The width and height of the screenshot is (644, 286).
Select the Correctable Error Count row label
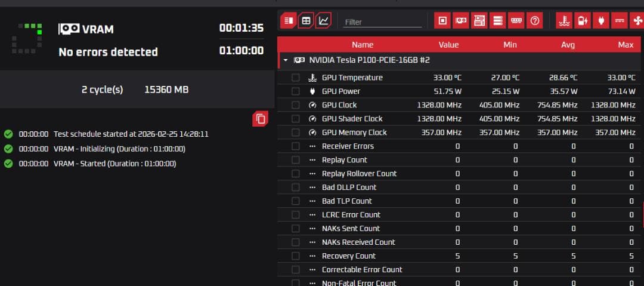coord(363,269)
